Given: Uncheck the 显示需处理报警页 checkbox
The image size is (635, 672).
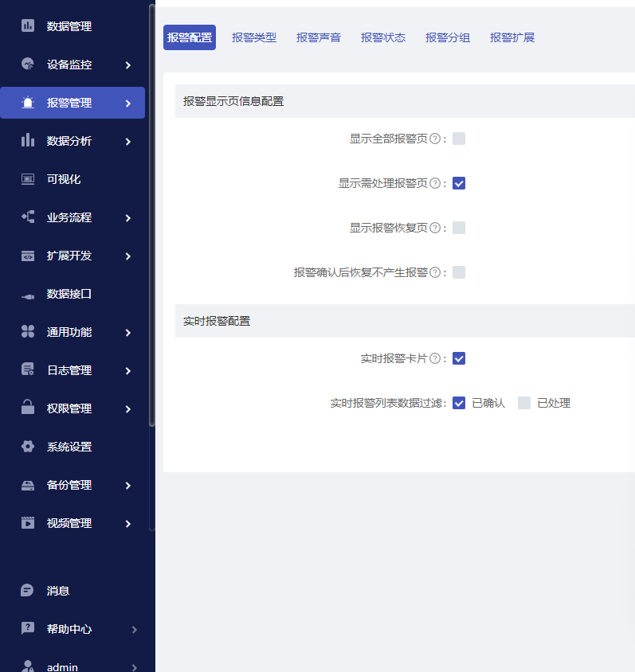Looking at the screenshot, I should coord(459,183).
